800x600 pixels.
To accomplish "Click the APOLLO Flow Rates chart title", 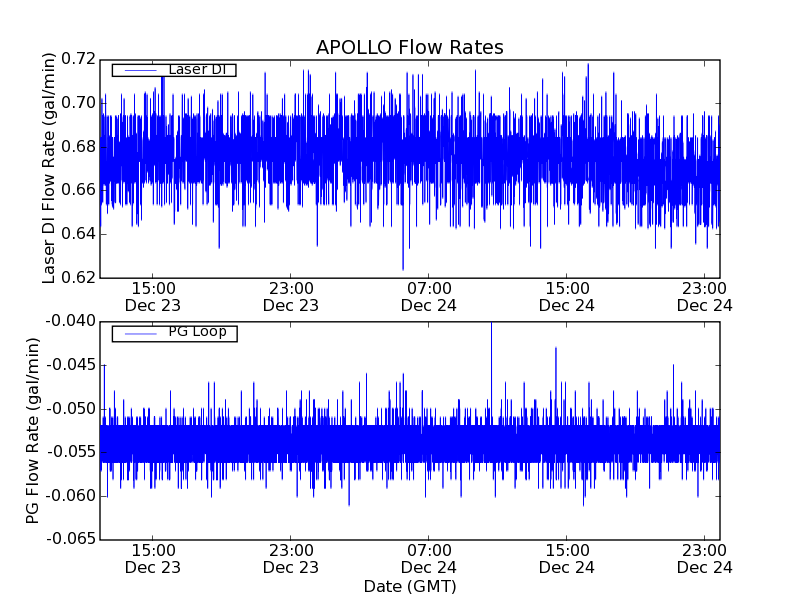I will click(x=409, y=48).
